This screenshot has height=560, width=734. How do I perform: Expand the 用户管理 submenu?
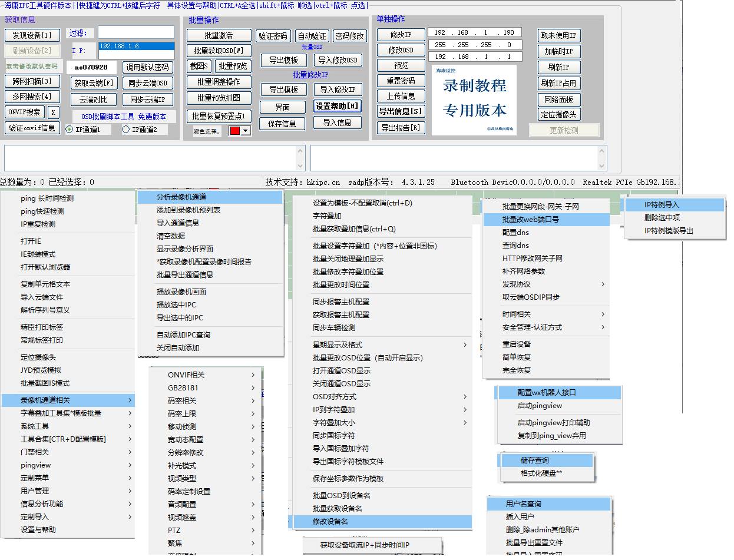68,491
